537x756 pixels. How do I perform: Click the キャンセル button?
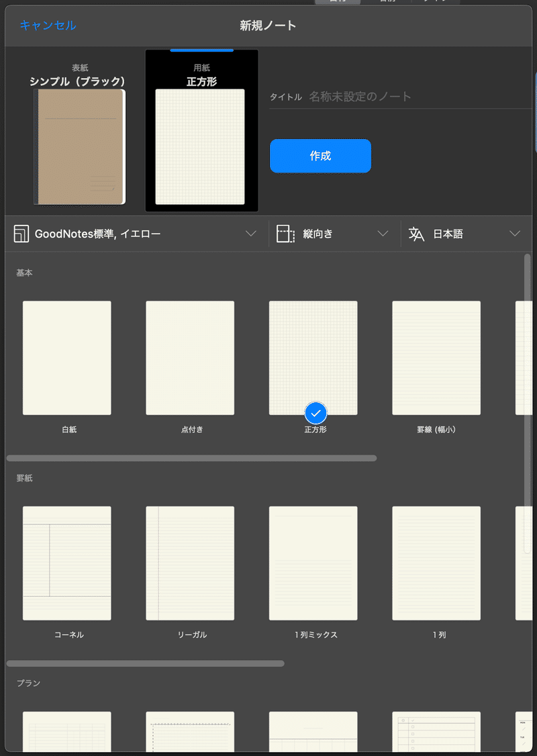pyautogui.click(x=48, y=25)
